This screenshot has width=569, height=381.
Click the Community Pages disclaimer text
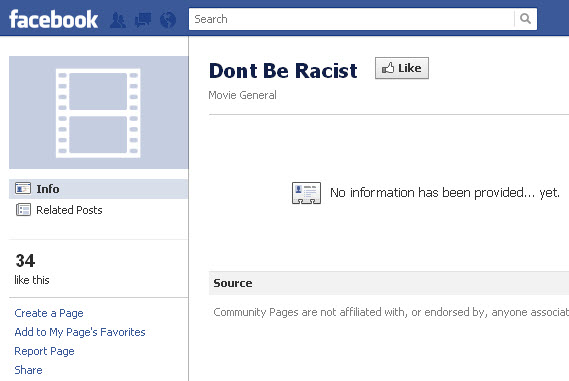click(x=391, y=312)
